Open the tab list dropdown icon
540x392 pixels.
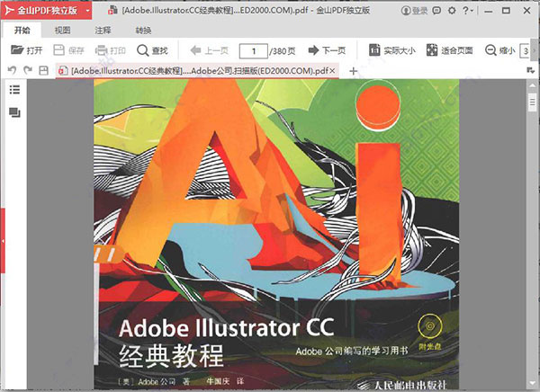[x=531, y=70]
